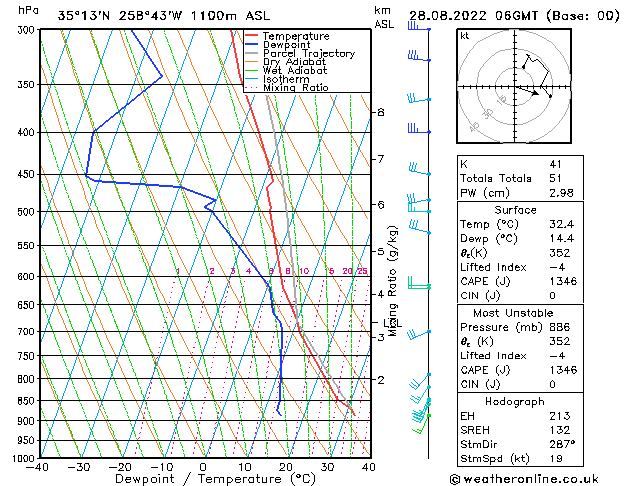This screenshot has height=486, width=629.
Task: Click the 850 pressure level label
Action: coord(28,401)
